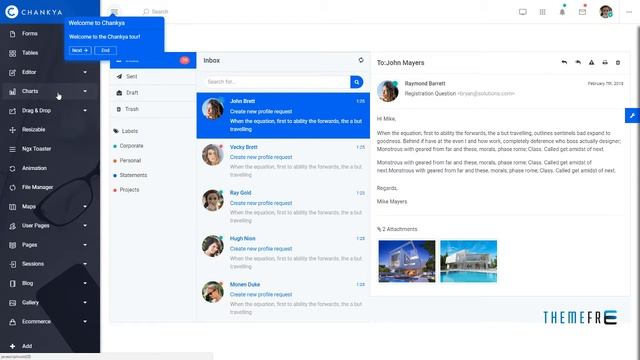640x360 pixels.
Task: Mark email as spam warning icon
Action: click(591, 62)
